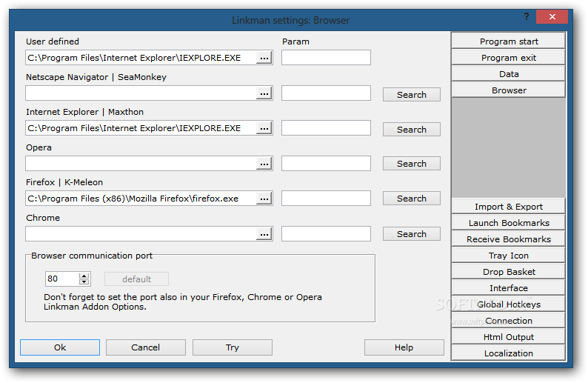Focus the User defined Param field
This screenshot has height=383, width=588.
pyautogui.click(x=326, y=58)
